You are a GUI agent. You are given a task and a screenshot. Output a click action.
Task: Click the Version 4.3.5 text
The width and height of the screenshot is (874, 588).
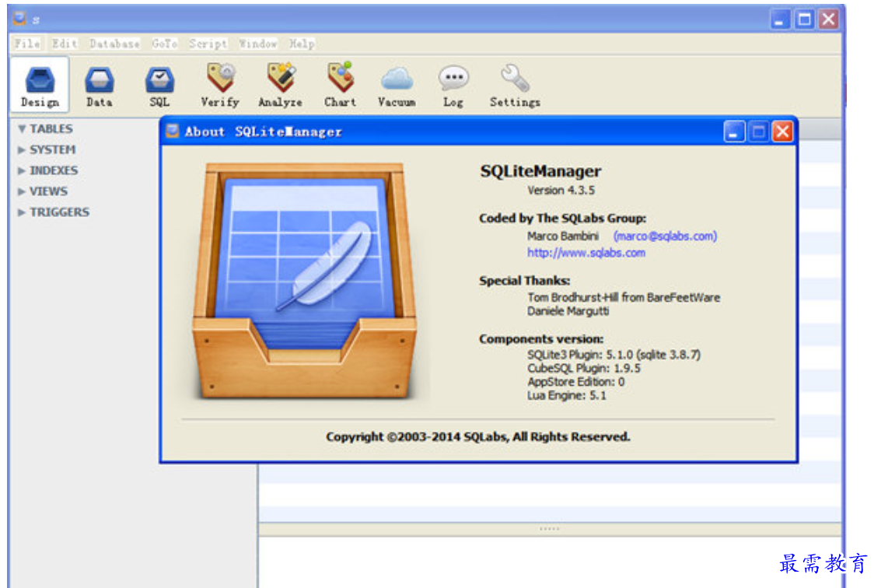coord(561,191)
